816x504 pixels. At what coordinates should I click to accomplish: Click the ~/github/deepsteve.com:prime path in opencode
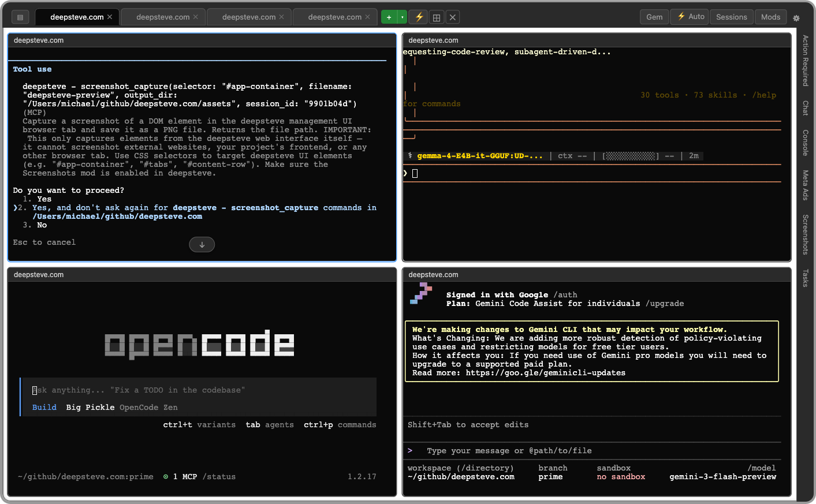pyautogui.click(x=85, y=477)
